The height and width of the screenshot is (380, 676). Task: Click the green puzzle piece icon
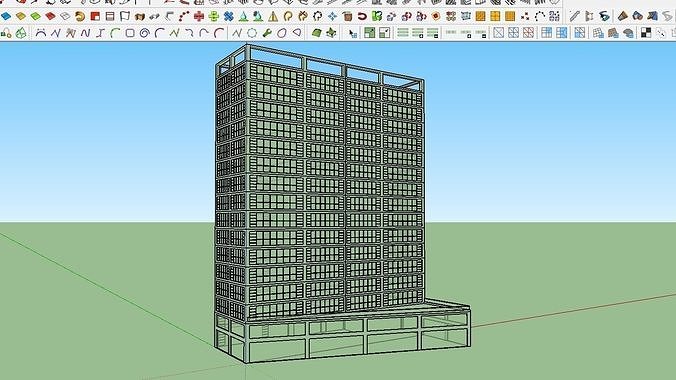pyautogui.click(x=377, y=16)
